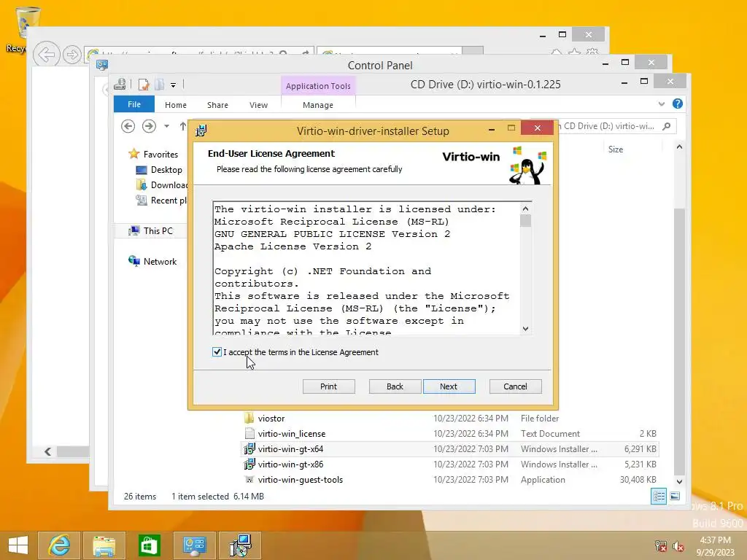Click the search magnifier in Explorer search box
This screenshot has width=747, height=560.
[x=667, y=126]
